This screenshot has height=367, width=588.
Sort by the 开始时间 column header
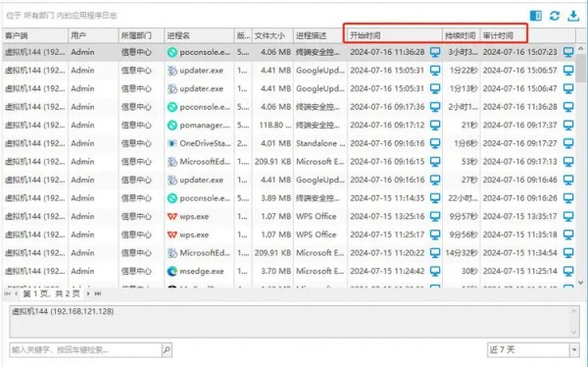[395, 35]
